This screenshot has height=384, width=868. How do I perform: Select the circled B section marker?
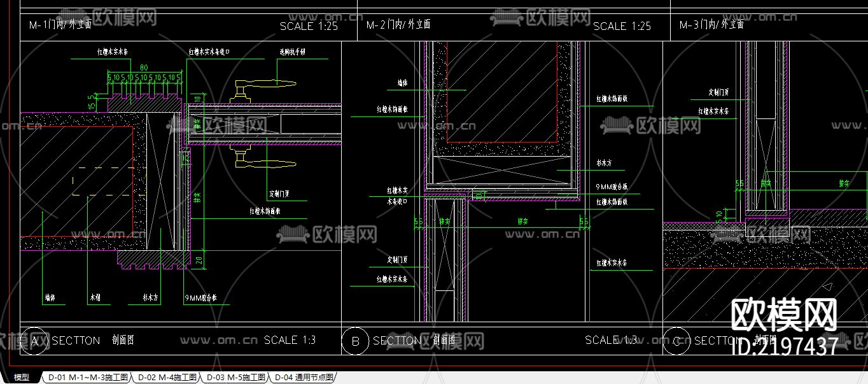pos(355,341)
